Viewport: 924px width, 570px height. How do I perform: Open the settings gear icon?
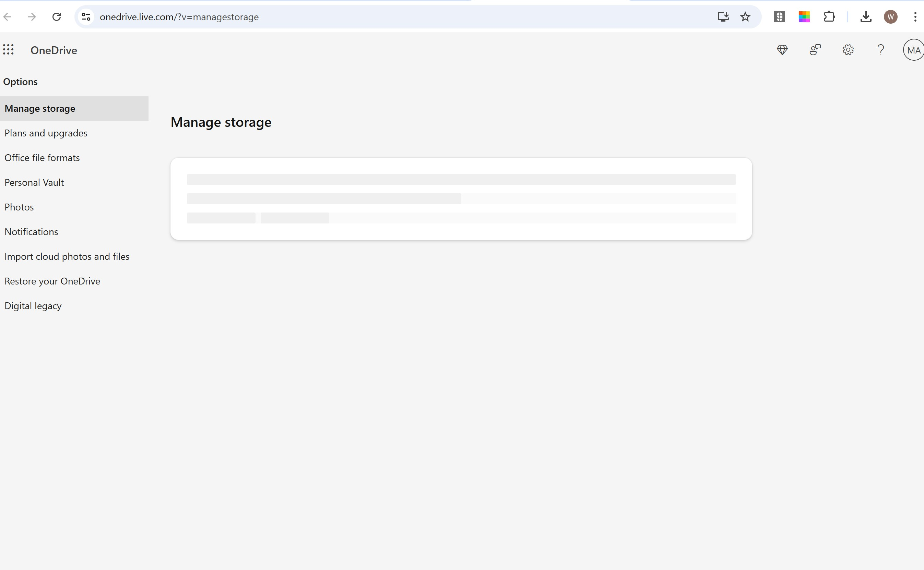pyautogui.click(x=848, y=50)
